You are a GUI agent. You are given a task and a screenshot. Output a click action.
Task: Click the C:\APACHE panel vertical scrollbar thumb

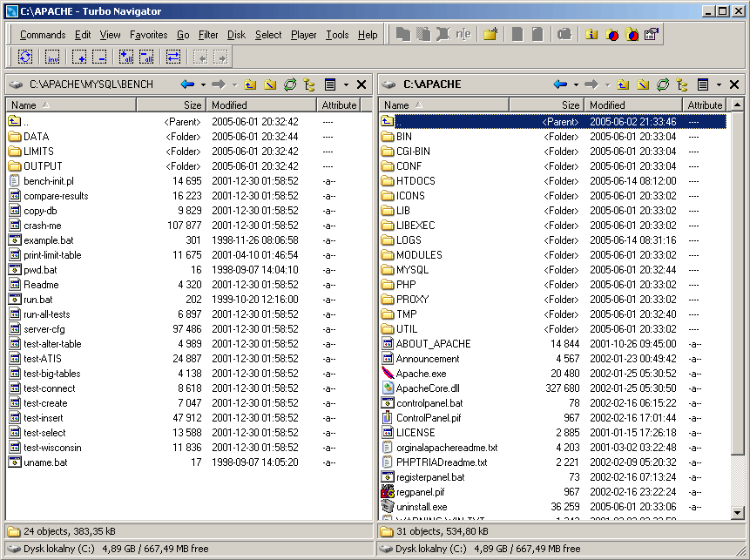[x=738, y=283]
